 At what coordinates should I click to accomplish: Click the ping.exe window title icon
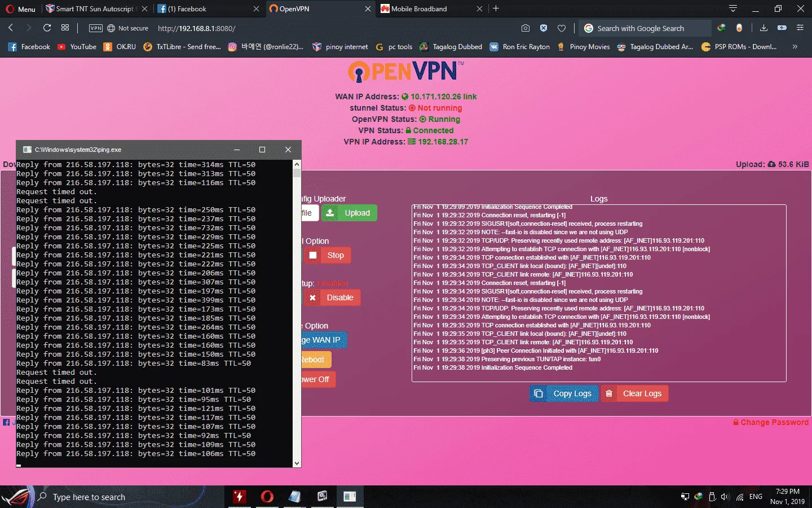[x=27, y=150]
